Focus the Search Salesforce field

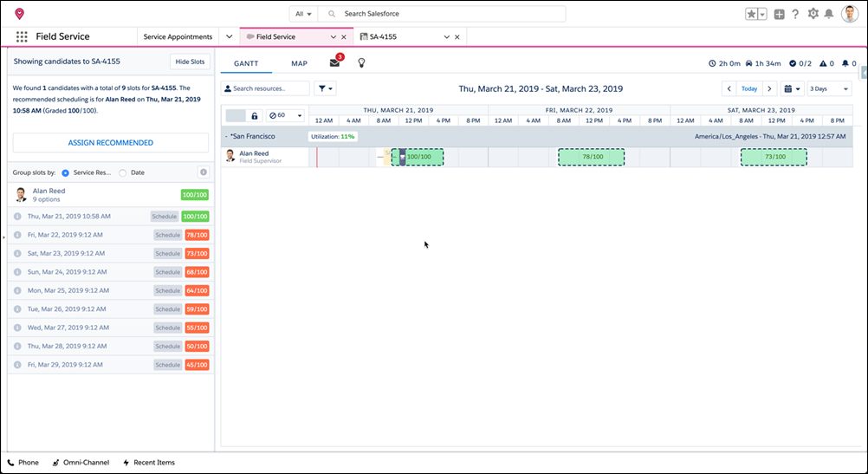click(441, 14)
